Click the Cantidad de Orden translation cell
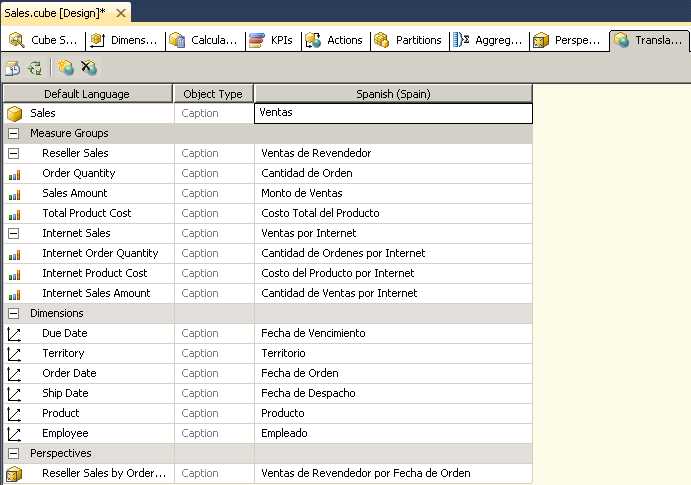The width and height of the screenshot is (691, 485). pyautogui.click(x=393, y=173)
